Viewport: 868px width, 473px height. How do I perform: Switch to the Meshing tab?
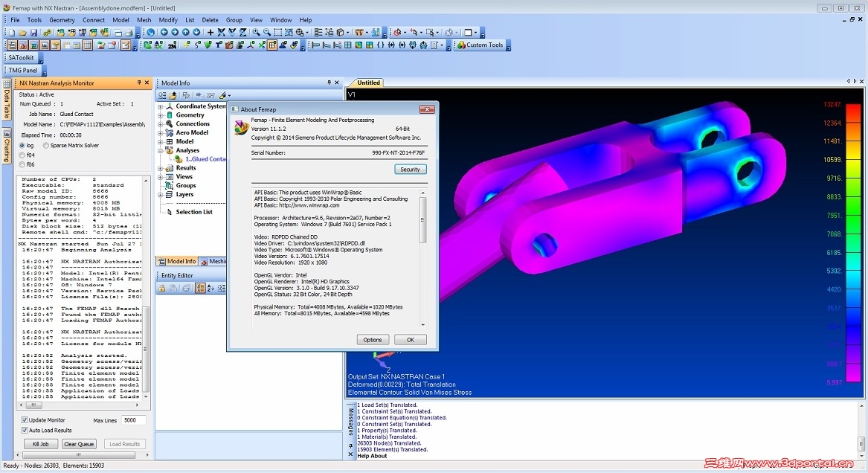pos(213,261)
